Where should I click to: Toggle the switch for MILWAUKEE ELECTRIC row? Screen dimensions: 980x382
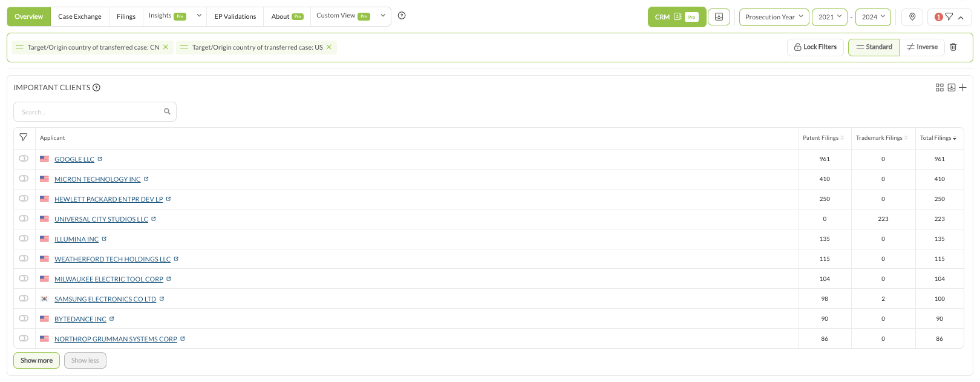[x=24, y=278]
